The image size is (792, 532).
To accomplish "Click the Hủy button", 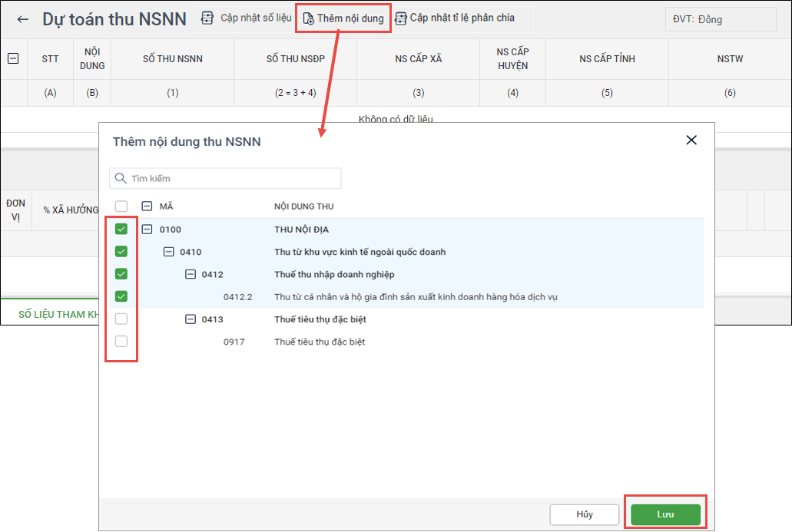I will tap(585, 514).
